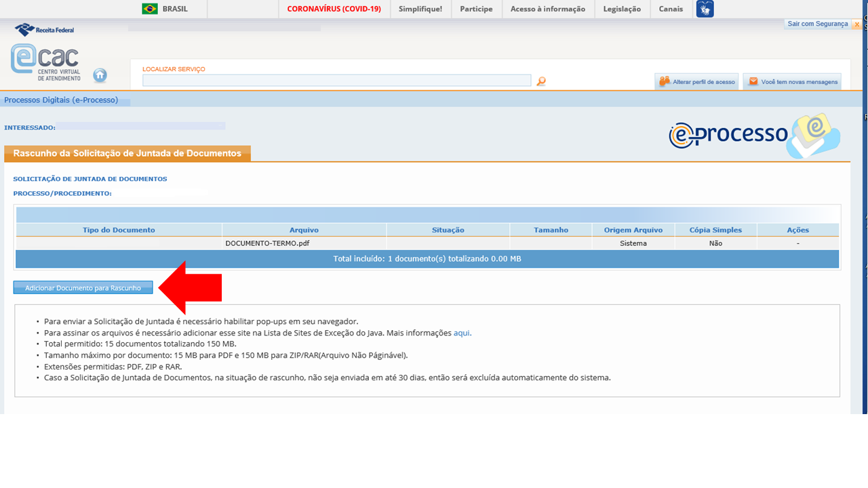Focus the Localizar Serviço search field

click(336, 81)
